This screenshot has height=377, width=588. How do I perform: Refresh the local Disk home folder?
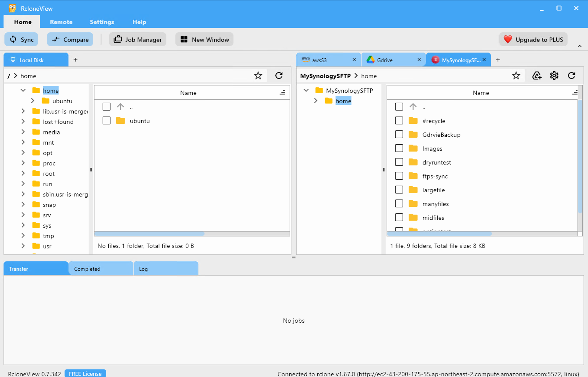[x=279, y=75]
